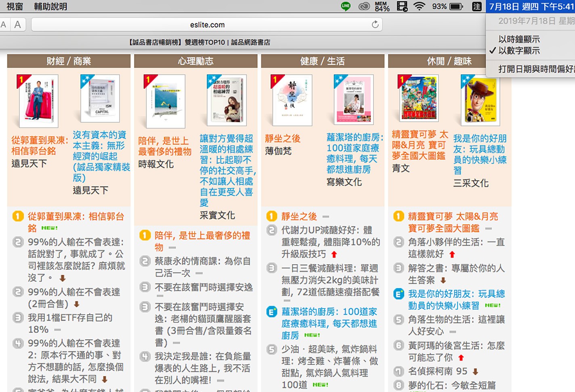The width and height of the screenshot is (575, 392).
Task: Open ranked item 少油．超美味, 氣炸鍋料理
Action: pyautogui.click(x=329, y=367)
